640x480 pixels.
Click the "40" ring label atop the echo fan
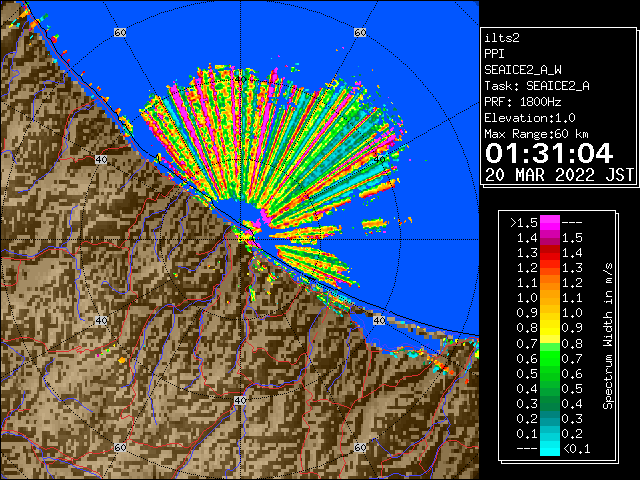point(240,79)
